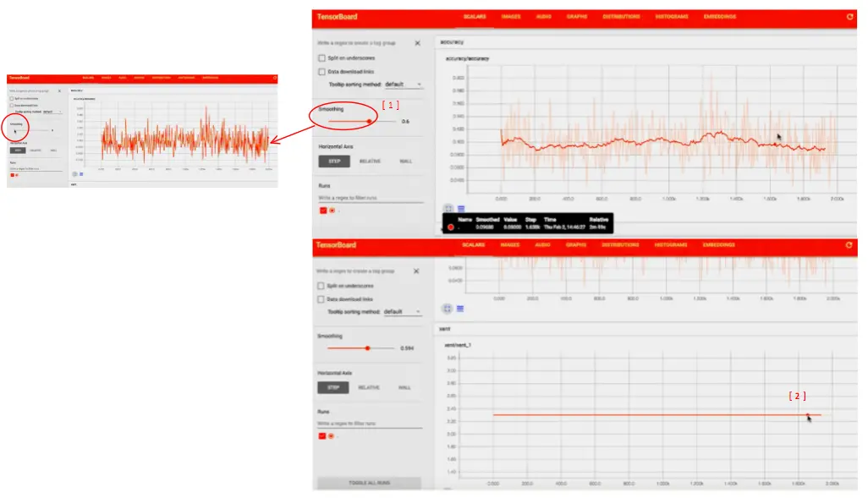This screenshot has width=868, height=498.
Task: Open GRAPHS tab in bottom window
Action: tap(576, 244)
